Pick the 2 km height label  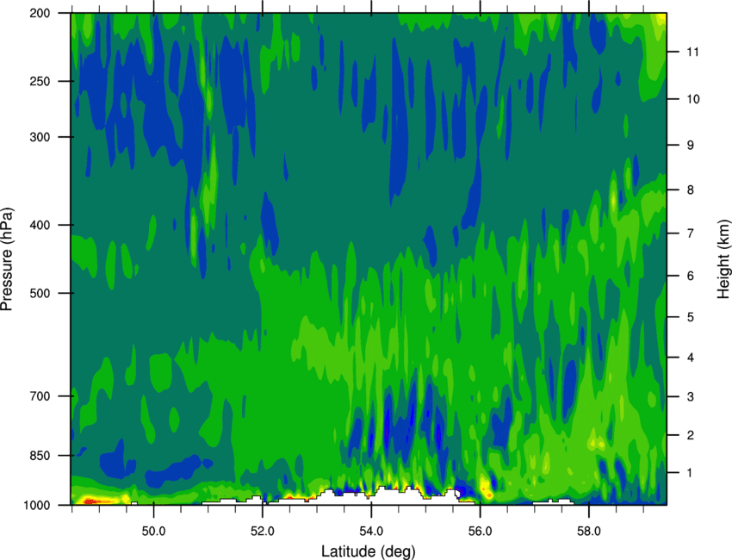[x=690, y=435]
